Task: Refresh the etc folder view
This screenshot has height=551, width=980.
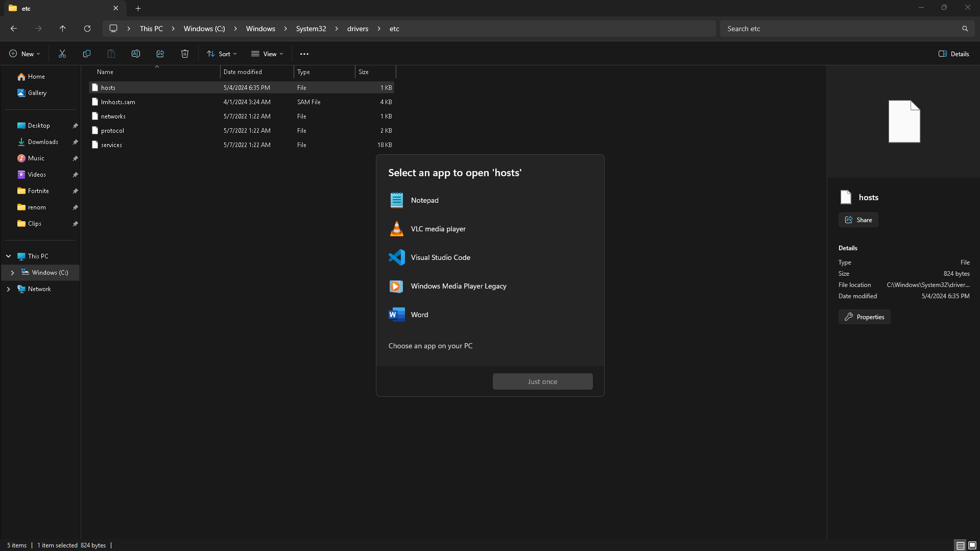Action: click(x=87, y=29)
